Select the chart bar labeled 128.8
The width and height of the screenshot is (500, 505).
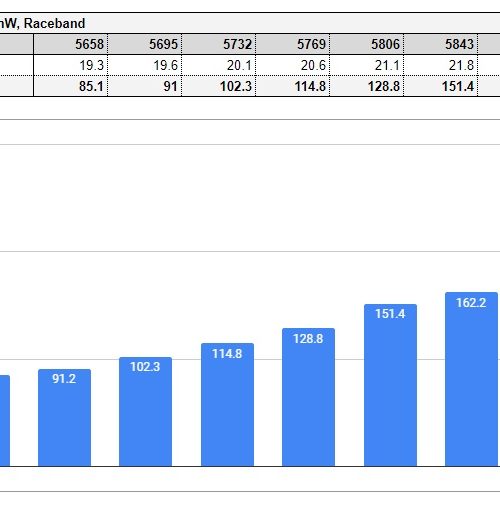[308, 397]
